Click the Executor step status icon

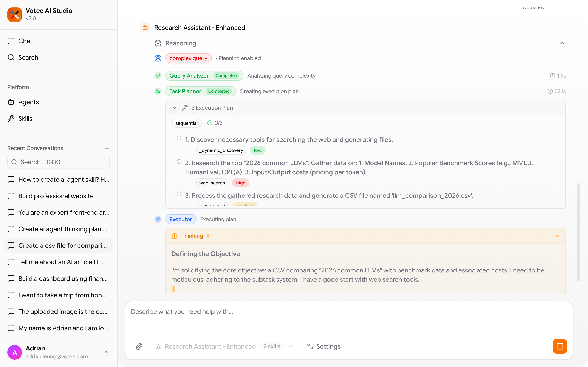click(x=158, y=219)
